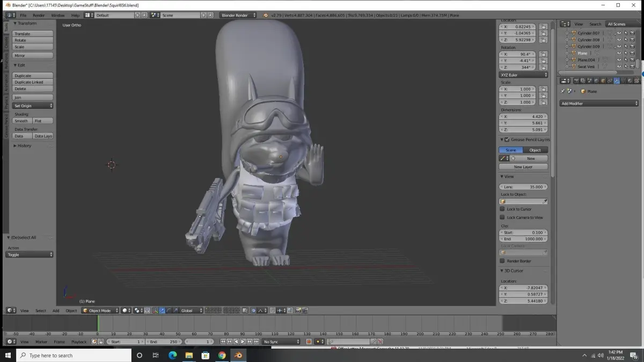644x362 pixels.
Task: Jump to the first frame in timeline
Action: 223,342
